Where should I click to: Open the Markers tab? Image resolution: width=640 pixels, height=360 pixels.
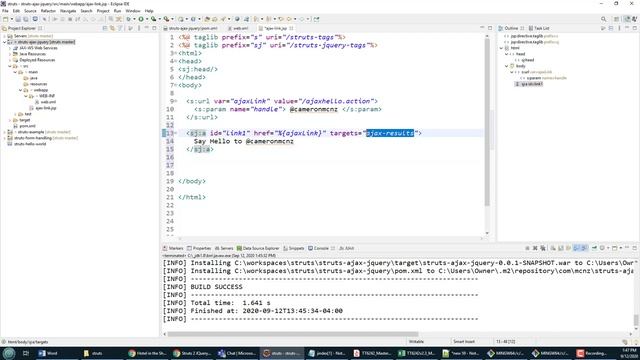tap(173, 248)
